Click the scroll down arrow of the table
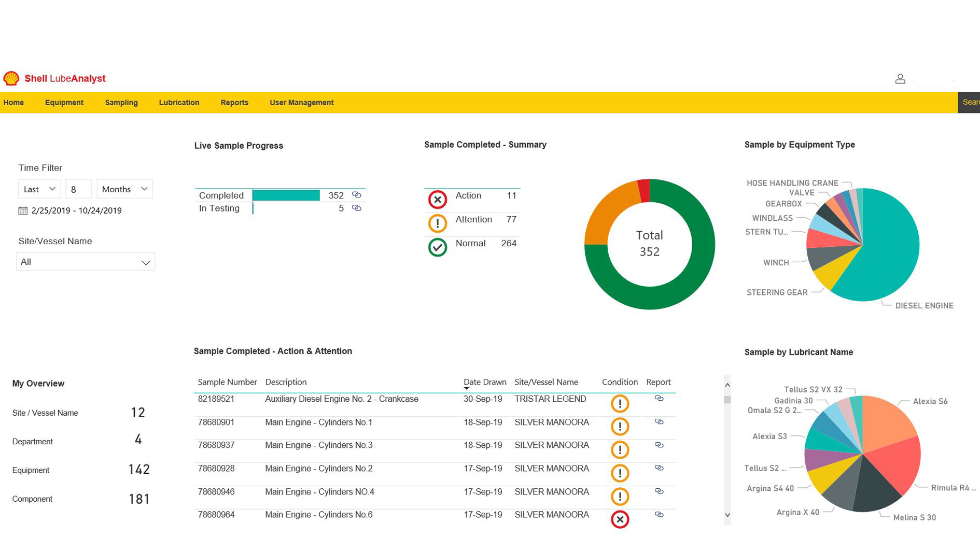This screenshot has height=551, width=980. coord(727,515)
